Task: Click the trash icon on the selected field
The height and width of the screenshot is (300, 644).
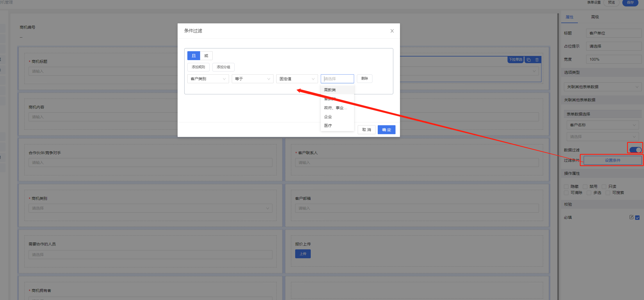Action: pos(537,60)
